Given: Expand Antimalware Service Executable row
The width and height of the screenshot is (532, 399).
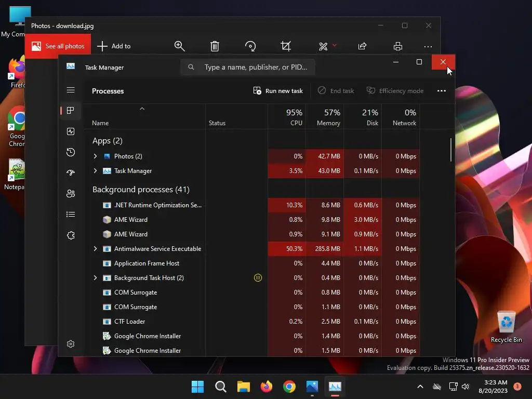Looking at the screenshot, I should click(x=96, y=249).
